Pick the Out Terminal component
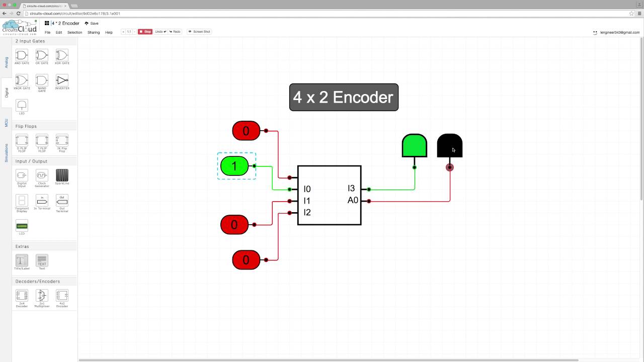This screenshot has height=362, width=644. pyautogui.click(x=62, y=203)
